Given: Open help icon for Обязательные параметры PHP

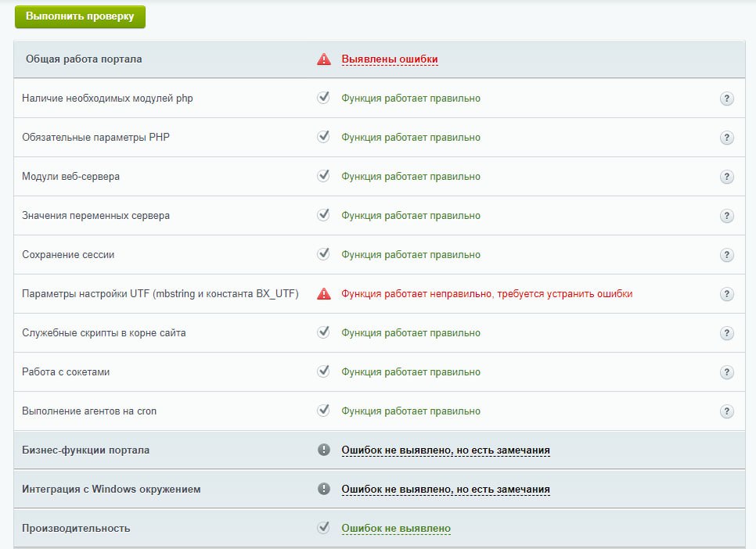Looking at the screenshot, I should pyautogui.click(x=726, y=138).
